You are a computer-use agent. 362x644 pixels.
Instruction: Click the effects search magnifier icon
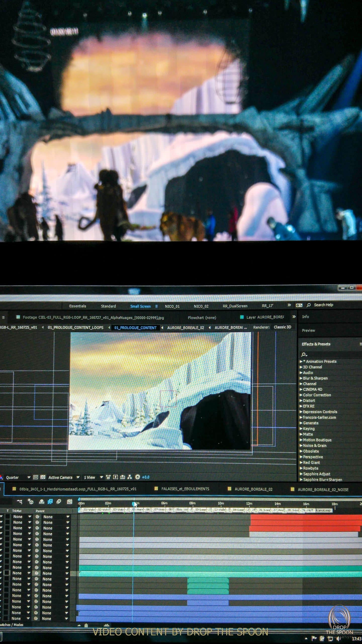[304, 354]
